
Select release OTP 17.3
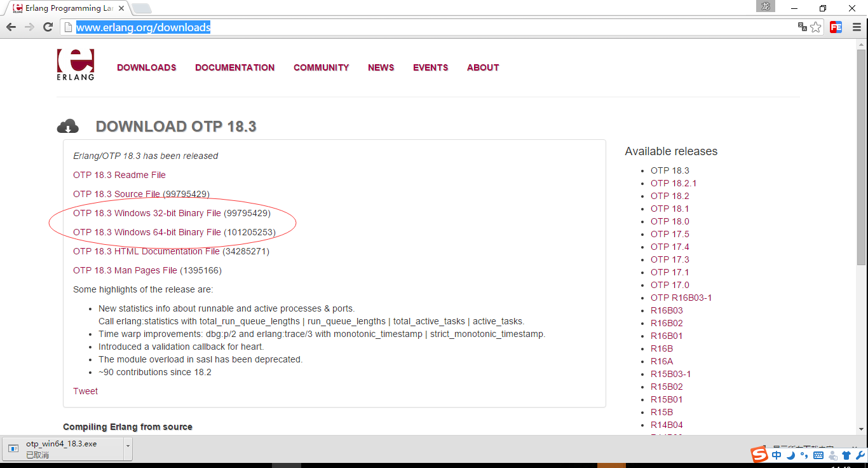point(670,259)
